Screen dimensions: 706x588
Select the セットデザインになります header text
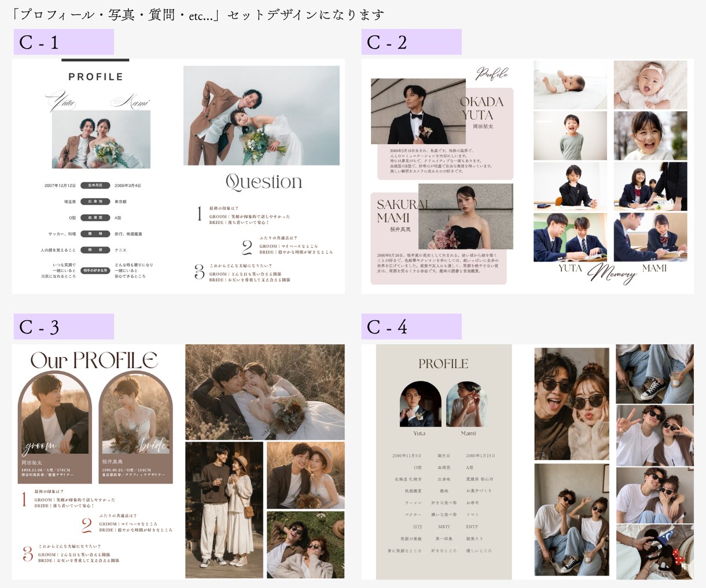coord(306,14)
